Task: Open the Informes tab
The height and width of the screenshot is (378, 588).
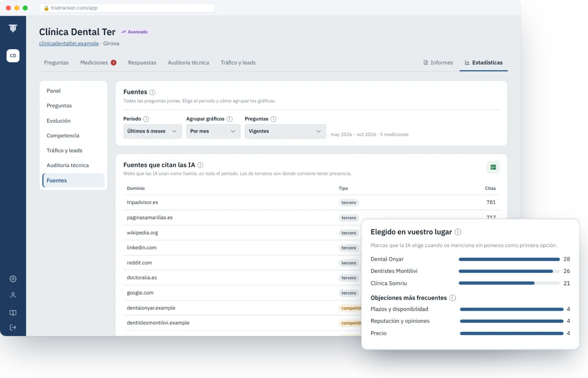Action: tap(438, 63)
